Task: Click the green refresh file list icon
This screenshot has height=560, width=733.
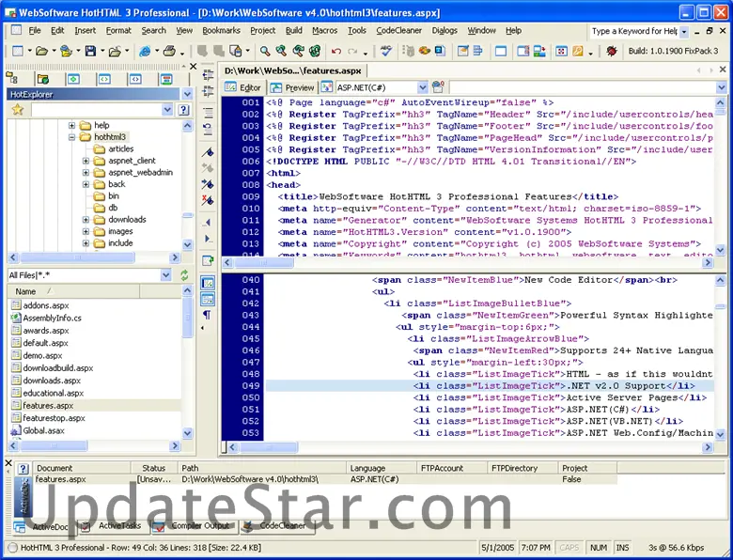Action: pos(184,274)
